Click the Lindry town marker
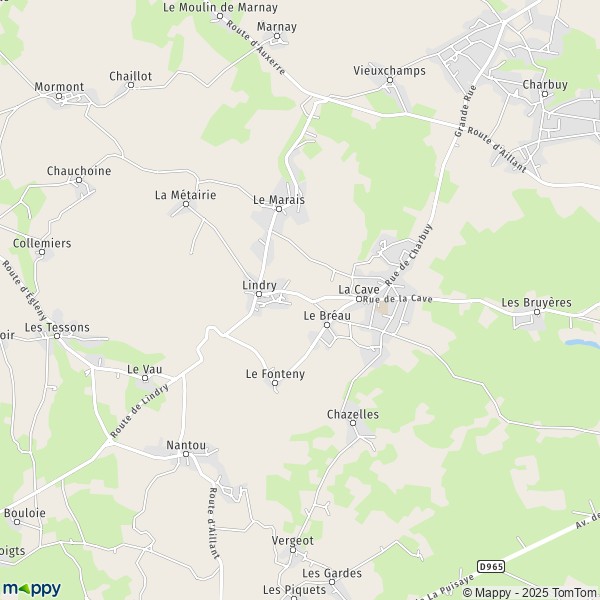 pyautogui.click(x=259, y=294)
